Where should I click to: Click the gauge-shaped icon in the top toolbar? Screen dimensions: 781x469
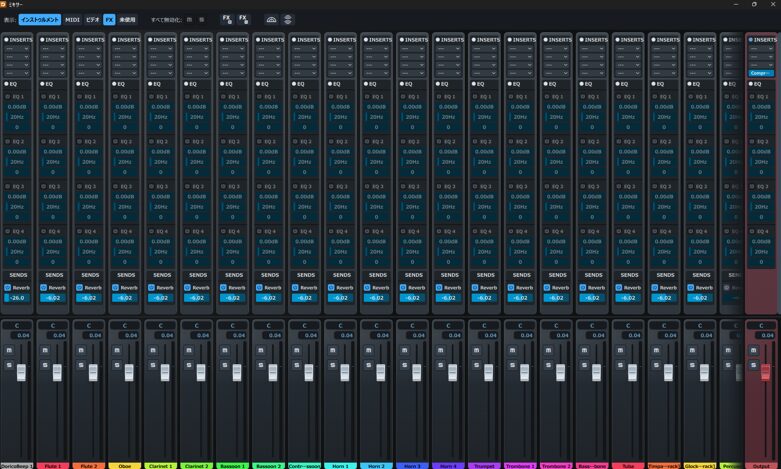(271, 19)
